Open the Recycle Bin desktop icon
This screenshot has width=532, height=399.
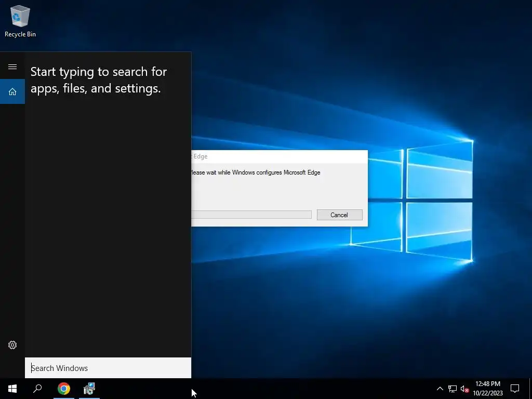[x=20, y=21]
